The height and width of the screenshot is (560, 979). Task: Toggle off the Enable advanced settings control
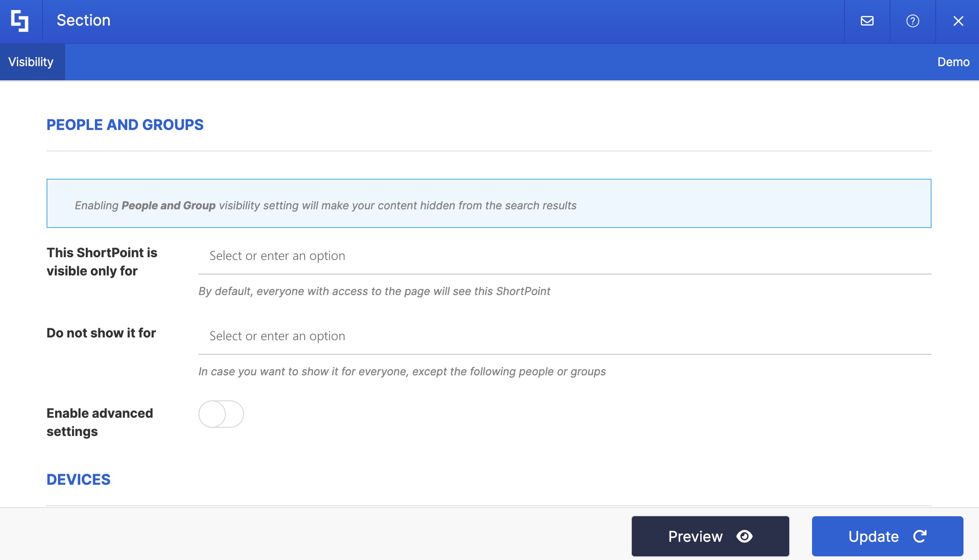tap(221, 414)
